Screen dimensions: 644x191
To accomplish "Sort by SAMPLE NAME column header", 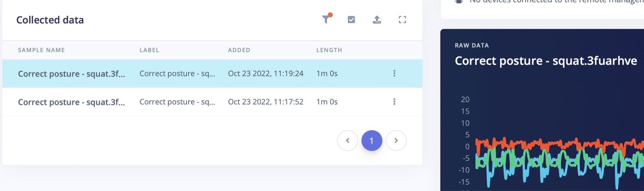I will (41, 50).
